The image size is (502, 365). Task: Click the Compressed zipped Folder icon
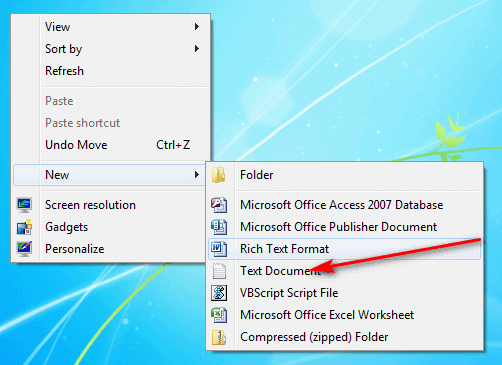tap(219, 337)
